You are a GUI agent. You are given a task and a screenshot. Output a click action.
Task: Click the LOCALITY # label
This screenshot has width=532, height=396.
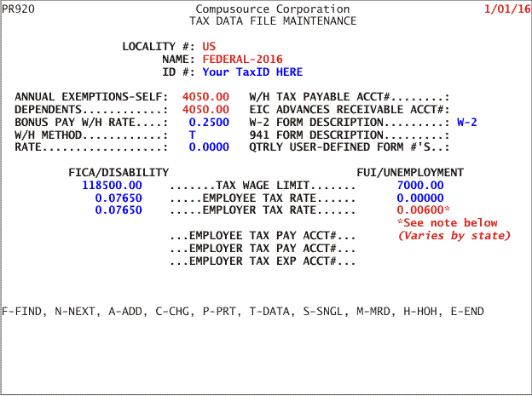(159, 46)
